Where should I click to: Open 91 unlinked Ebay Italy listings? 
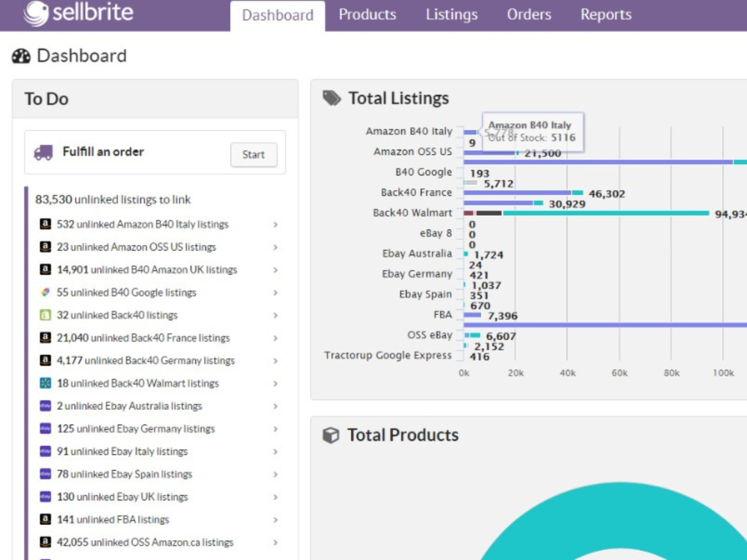122,451
